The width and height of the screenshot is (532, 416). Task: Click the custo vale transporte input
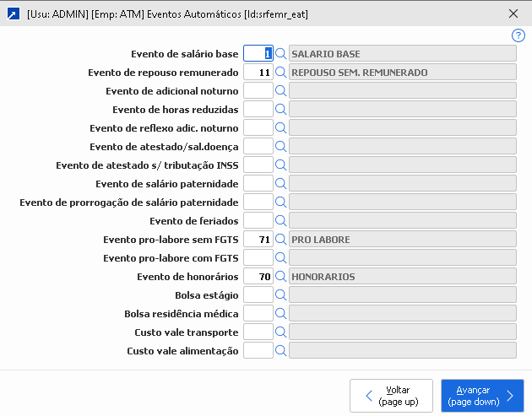pyautogui.click(x=258, y=332)
